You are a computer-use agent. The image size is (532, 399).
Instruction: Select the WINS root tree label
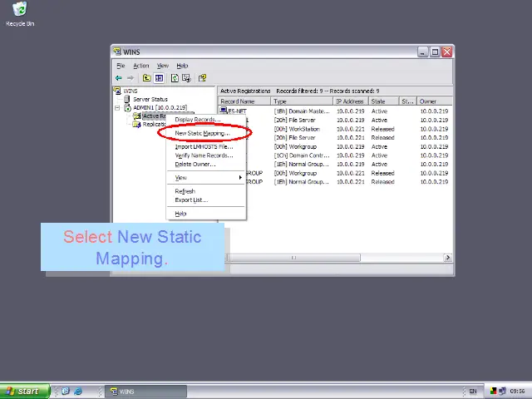131,91
